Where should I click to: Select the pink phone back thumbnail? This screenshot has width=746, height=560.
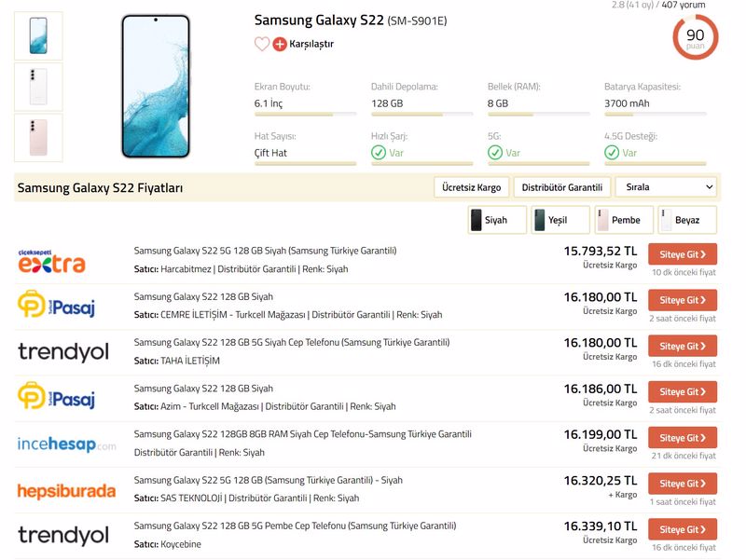coord(38,137)
